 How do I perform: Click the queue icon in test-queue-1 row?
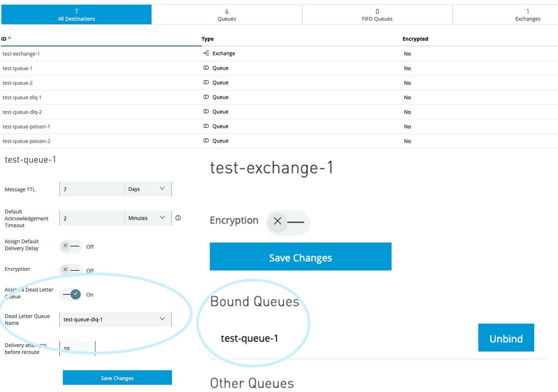(x=206, y=68)
